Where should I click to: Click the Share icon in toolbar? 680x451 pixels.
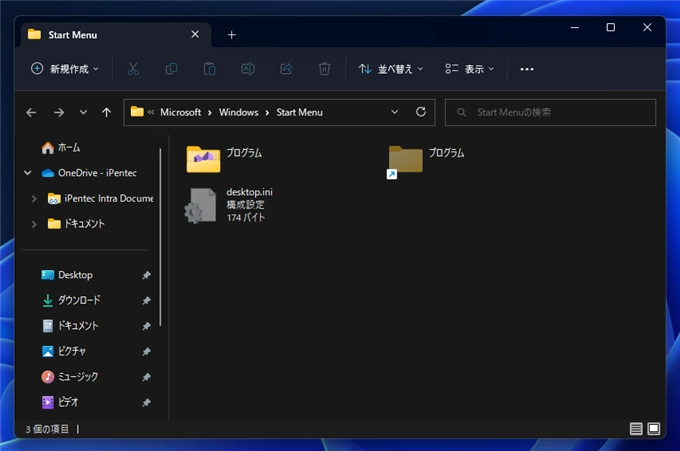[x=286, y=69]
